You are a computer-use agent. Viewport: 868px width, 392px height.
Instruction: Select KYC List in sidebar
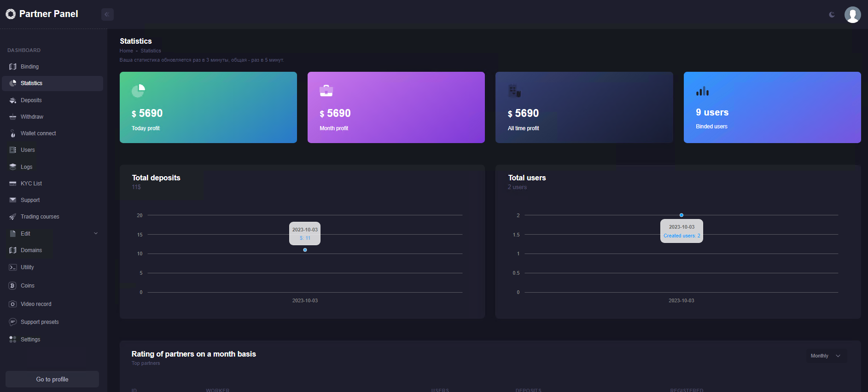tap(31, 184)
